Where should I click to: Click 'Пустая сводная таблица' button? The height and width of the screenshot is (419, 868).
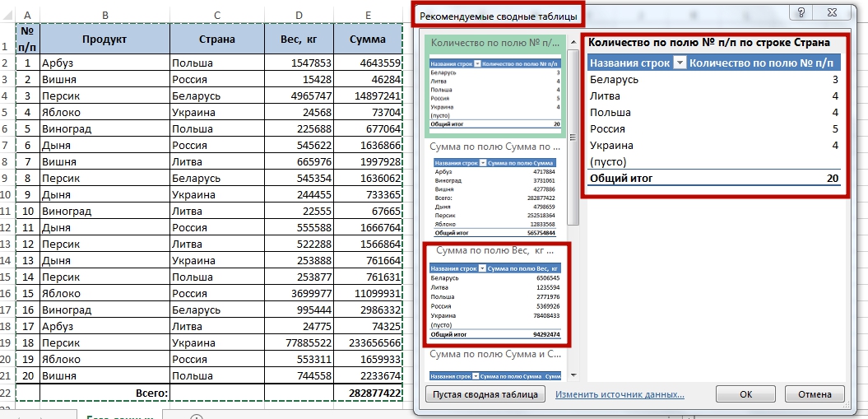(485, 394)
